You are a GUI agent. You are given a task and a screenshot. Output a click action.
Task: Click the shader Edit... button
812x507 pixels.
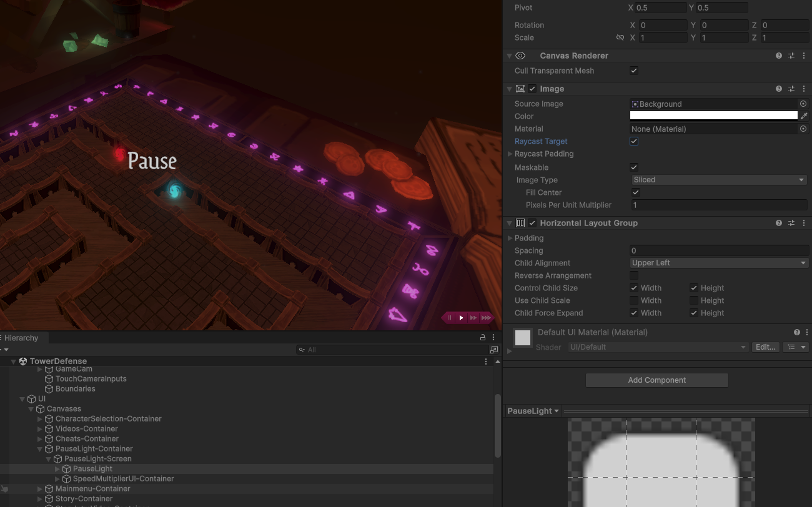coord(765,347)
